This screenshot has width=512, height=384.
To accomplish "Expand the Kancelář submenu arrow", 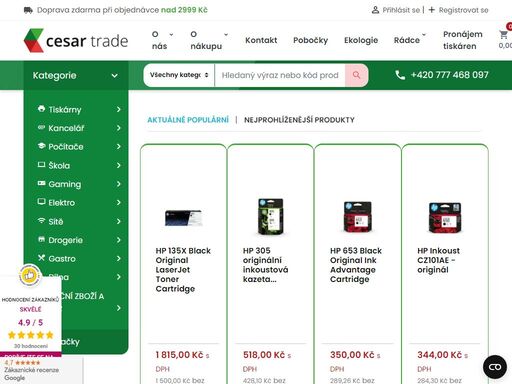I will (x=119, y=128).
